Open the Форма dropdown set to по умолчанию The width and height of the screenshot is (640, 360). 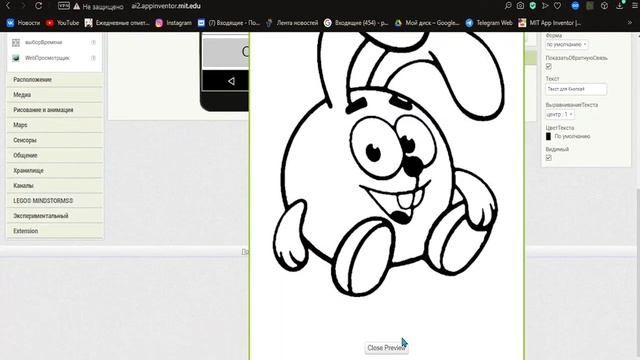tap(567, 44)
